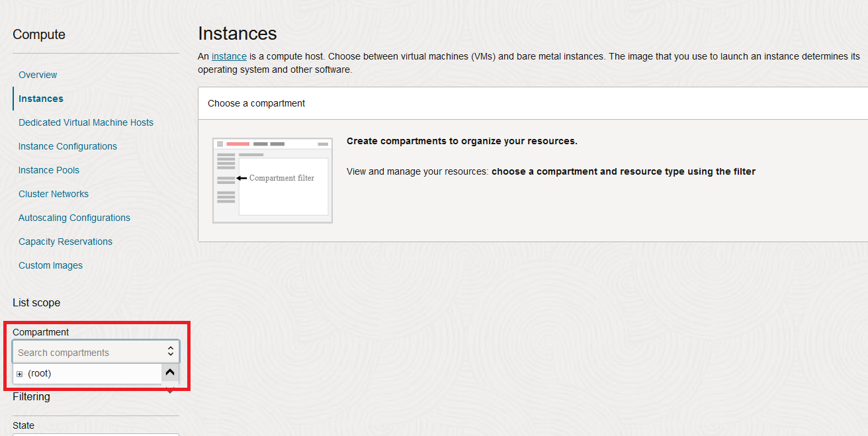Open Capacity Reservations page
Screen dimensions: 868x436
(65, 241)
